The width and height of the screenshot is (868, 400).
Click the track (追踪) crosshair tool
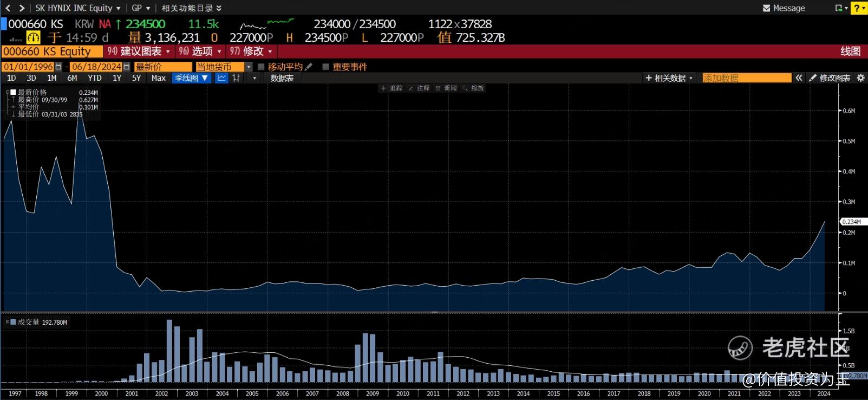click(x=391, y=88)
